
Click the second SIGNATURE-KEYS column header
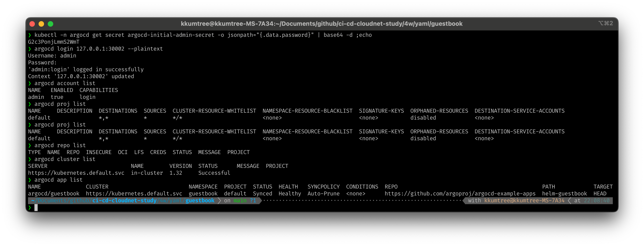381,132
